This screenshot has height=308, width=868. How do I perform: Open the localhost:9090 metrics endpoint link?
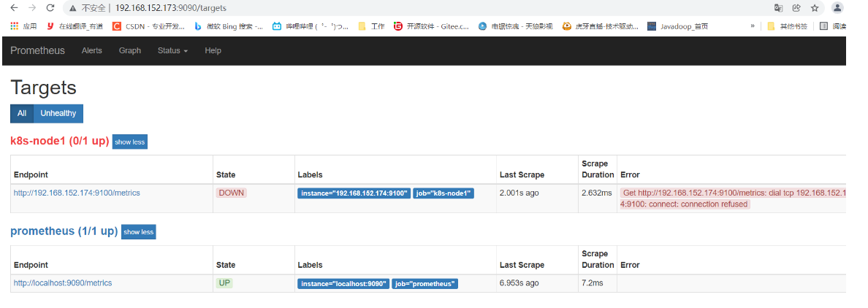(x=63, y=283)
